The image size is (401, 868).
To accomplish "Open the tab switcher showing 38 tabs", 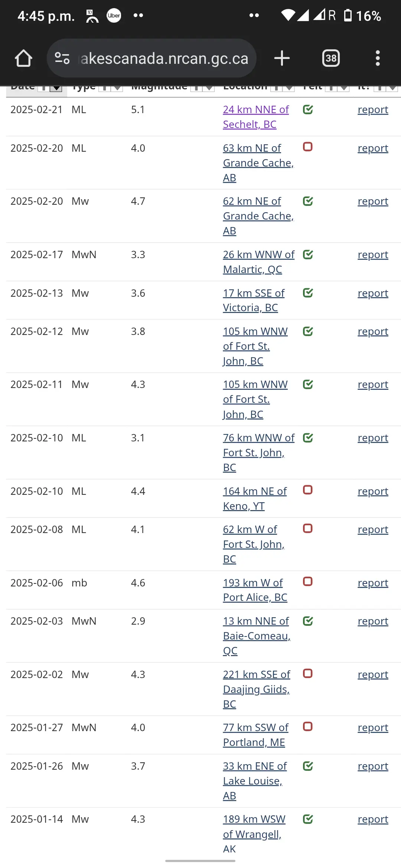I will click(331, 58).
